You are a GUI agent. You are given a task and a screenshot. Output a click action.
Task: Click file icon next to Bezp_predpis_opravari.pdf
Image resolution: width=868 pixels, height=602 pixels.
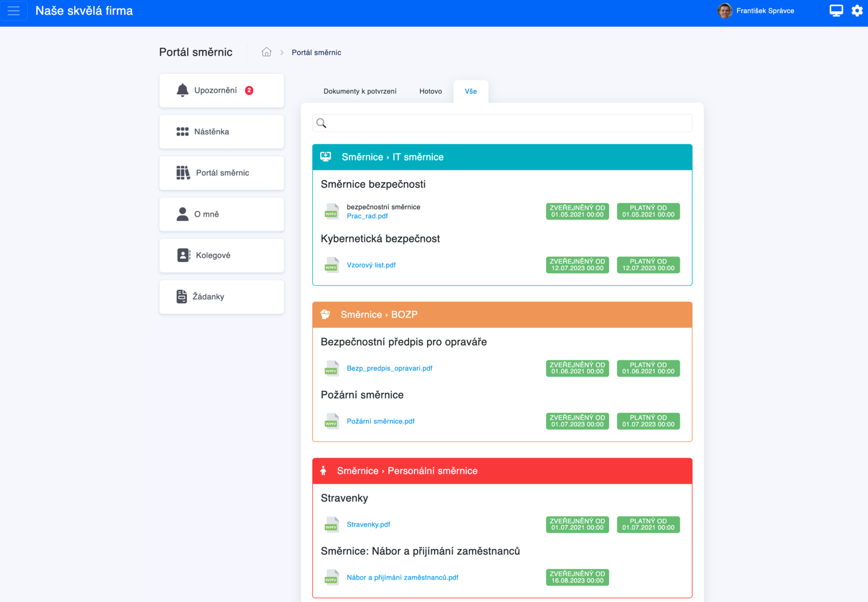(x=331, y=368)
